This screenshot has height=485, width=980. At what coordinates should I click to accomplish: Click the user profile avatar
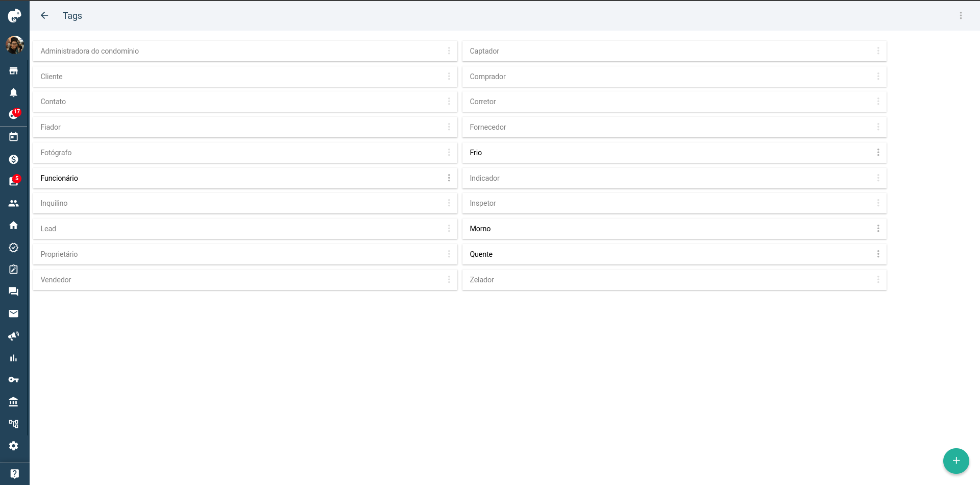[x=14, y=45]
